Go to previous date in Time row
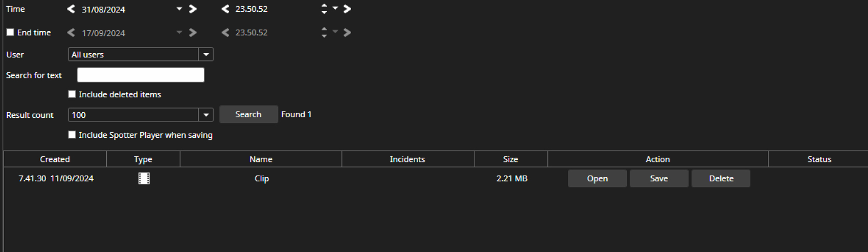 [x=71, y=9]
